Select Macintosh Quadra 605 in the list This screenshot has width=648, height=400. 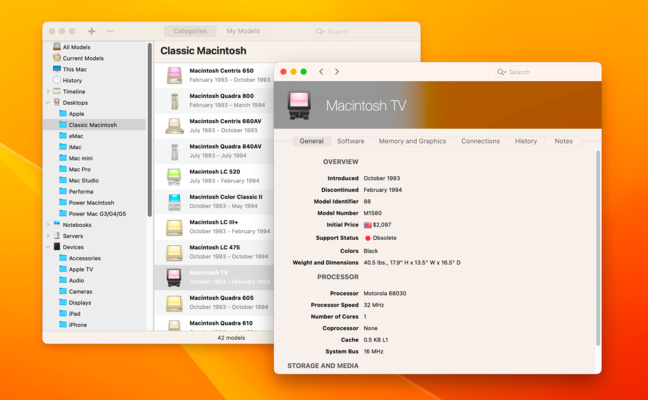[214, 302]
